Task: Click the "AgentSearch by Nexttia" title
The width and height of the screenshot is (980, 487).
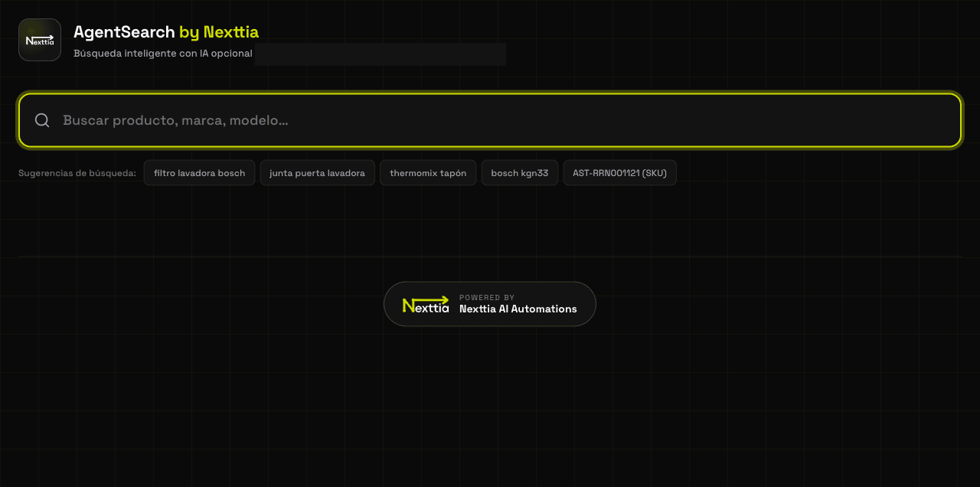Action: pos(166,32)
